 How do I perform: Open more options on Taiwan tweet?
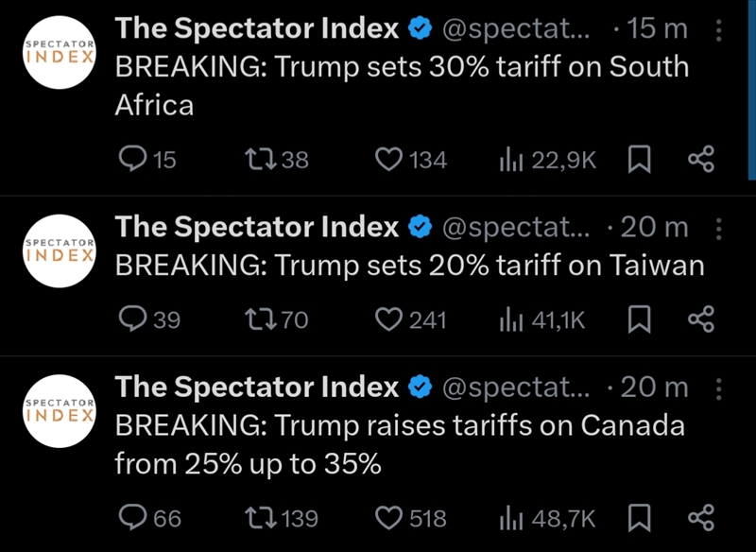click(719, 229)
